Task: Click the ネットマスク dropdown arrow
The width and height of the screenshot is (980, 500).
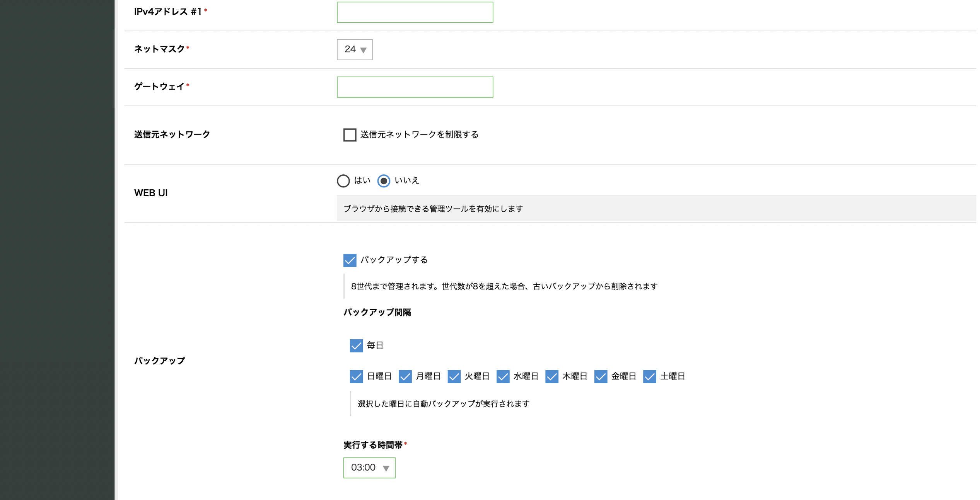Action: tap(363, 50)
